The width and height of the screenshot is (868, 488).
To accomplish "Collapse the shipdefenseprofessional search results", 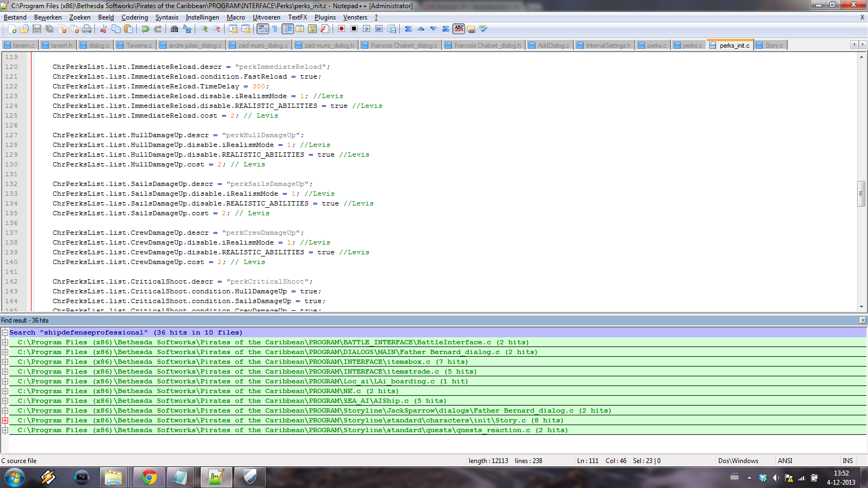I will pyautogui.click(x=5, y=332).
